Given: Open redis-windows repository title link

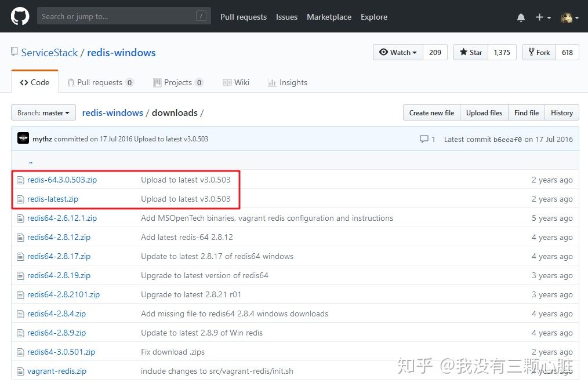Looking at the screenshot, I should pyautogui.click(x=121, y=53).
